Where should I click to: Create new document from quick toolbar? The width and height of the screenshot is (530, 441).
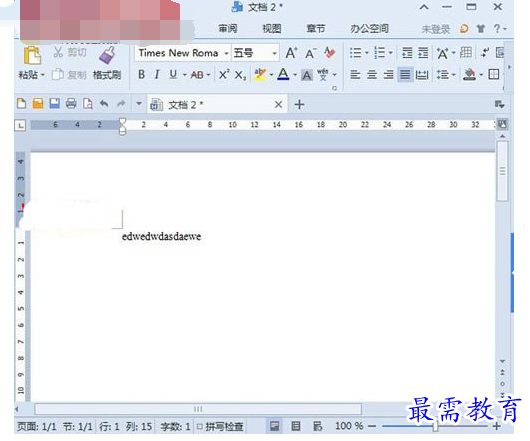click(x=21, y=103)
